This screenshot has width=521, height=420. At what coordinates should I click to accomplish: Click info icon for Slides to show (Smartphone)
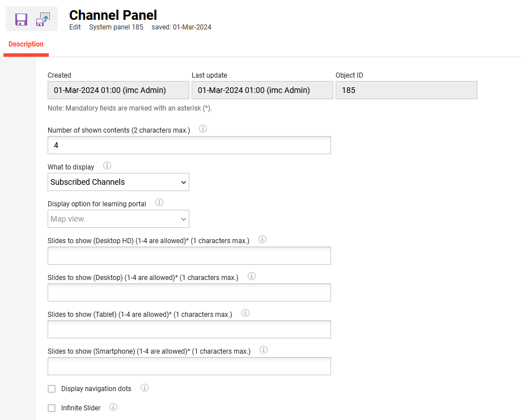264,350
